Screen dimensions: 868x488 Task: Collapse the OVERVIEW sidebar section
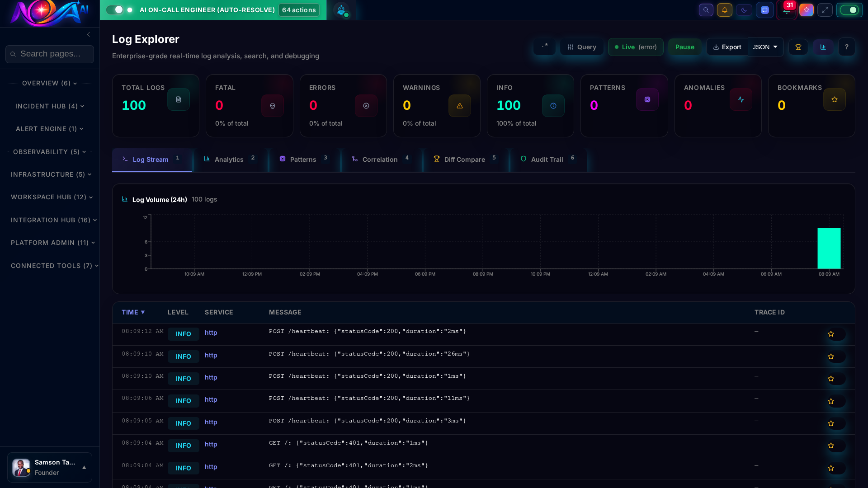point(49,83)
